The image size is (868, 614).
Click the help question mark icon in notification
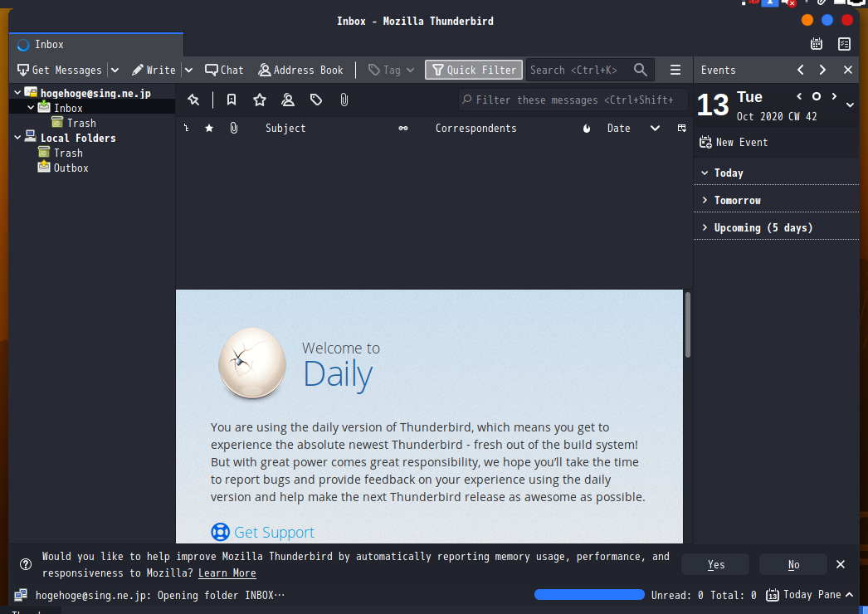[x=26, y=564]
